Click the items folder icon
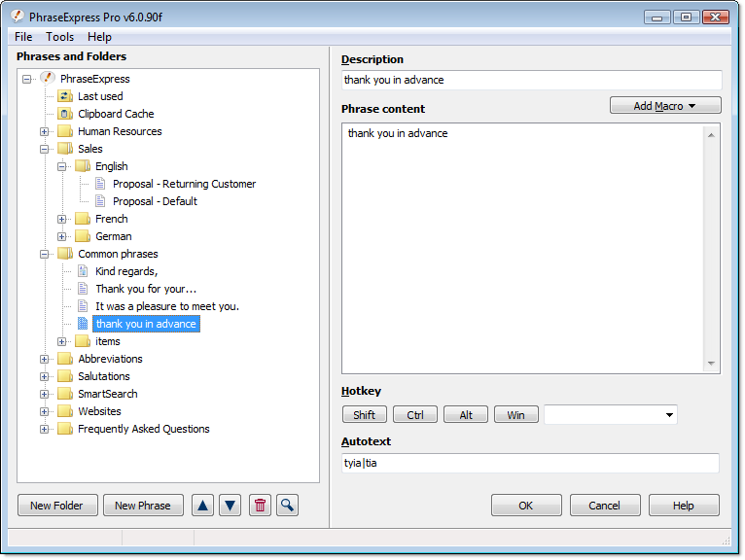This screenshot has width=745, height=560. [83, 340]
